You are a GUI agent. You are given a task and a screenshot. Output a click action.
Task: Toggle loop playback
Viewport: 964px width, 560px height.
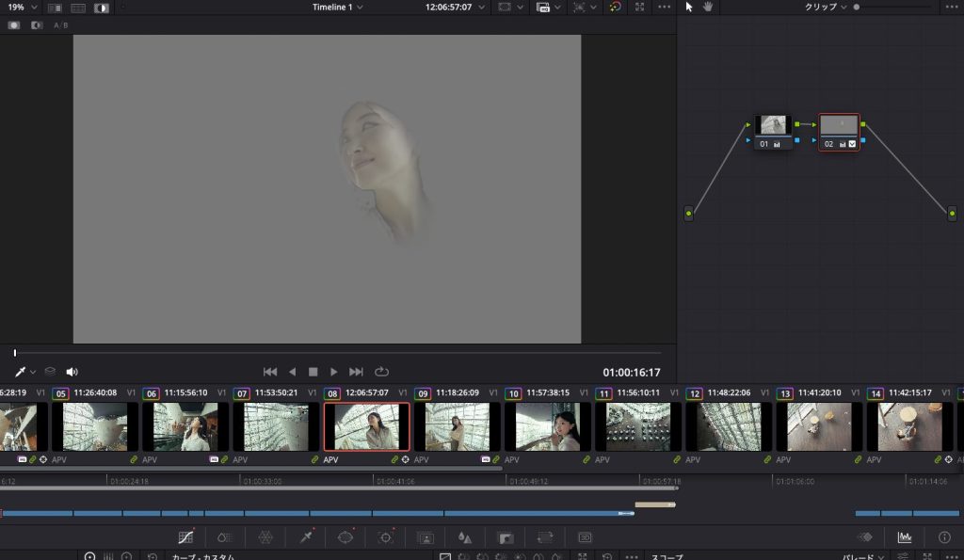point(381,372)
